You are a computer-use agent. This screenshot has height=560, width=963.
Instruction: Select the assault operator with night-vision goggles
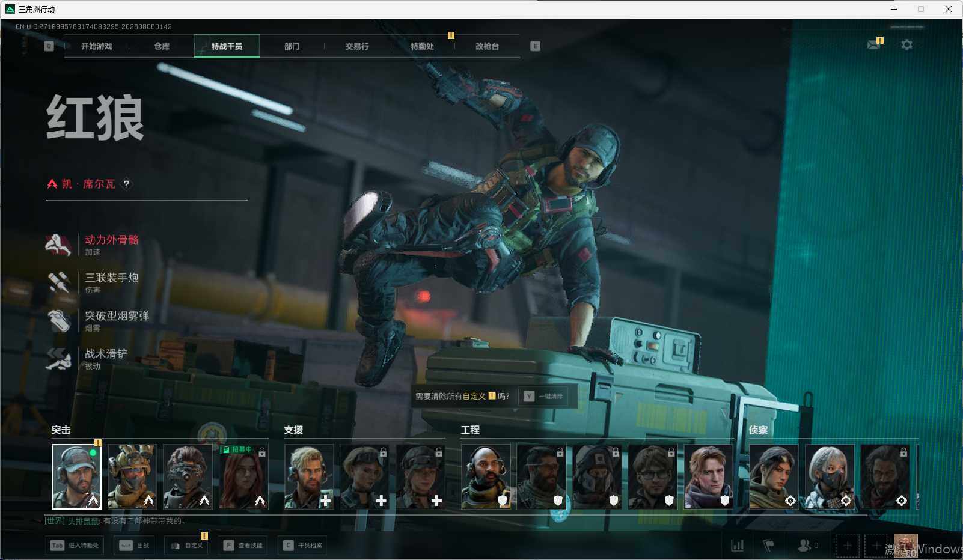[188, 476]
